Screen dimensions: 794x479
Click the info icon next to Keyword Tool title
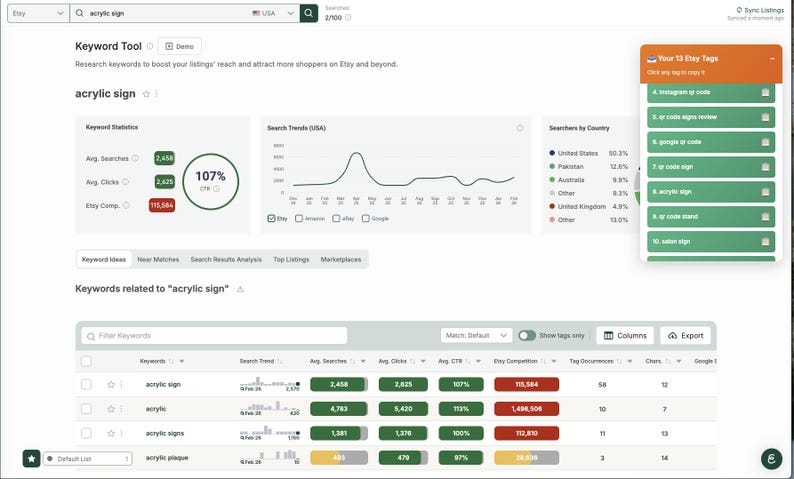tap(150, 46)
